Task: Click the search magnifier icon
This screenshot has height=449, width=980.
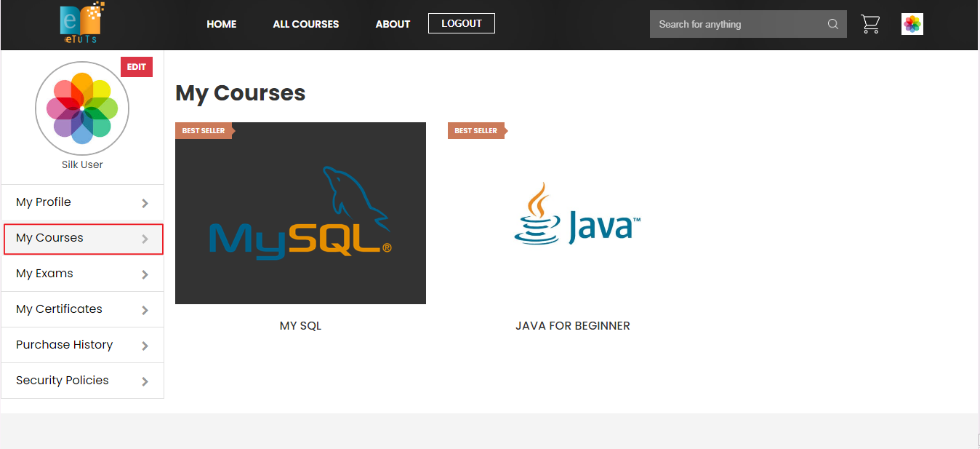Action: coord(833,24)
